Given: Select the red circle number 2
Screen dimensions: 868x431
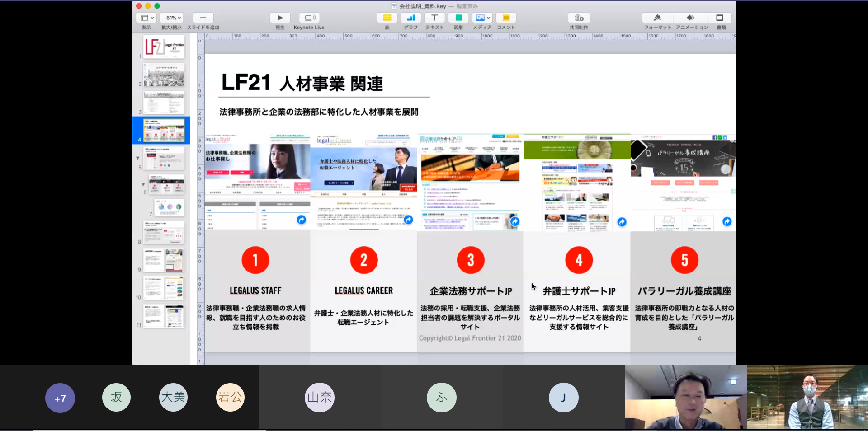Looking at the screenshot, I should click(x=364, y=260).
